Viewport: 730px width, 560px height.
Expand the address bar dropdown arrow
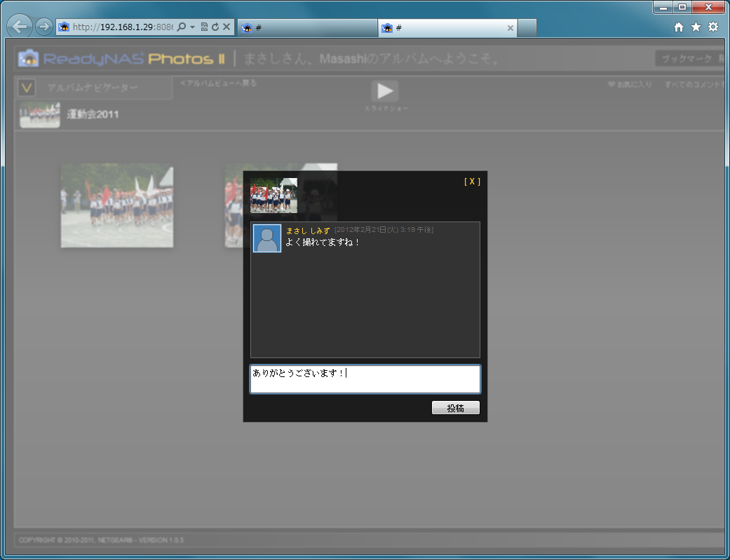click(192, 27)
